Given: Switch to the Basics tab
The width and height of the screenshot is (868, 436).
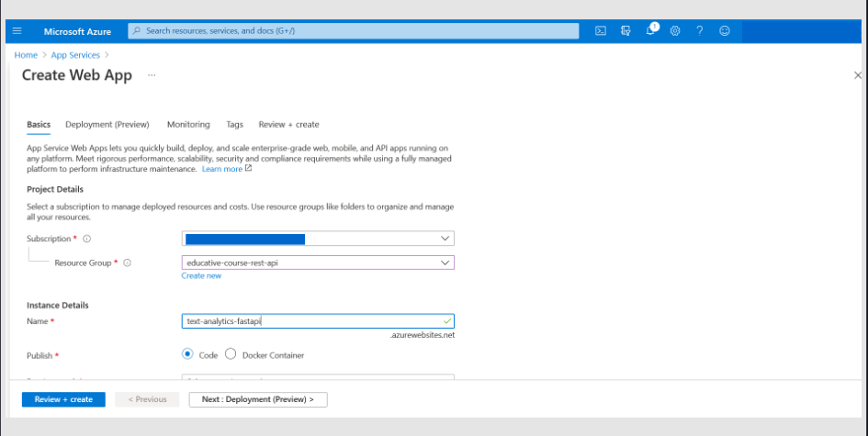Looking at the screenshot, I should [39, 125].
